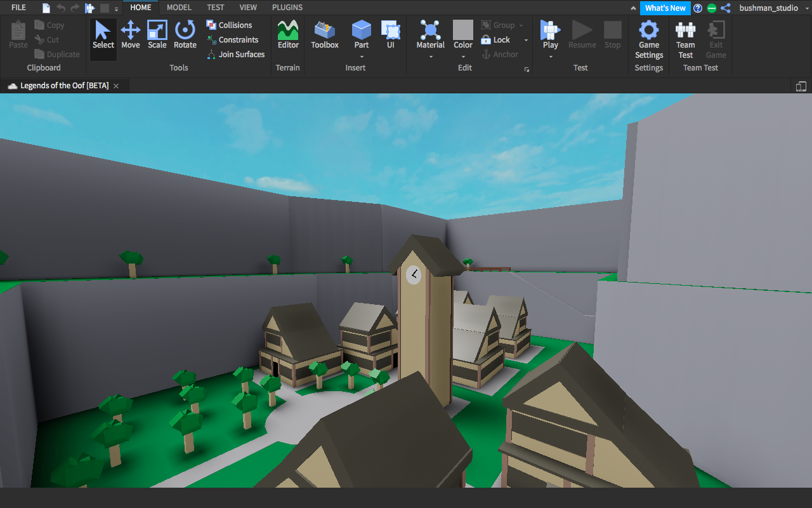The height and width of the screenshot is (508, 812).
Task: Open the Toolbox panel
Action: coord(325,35)
